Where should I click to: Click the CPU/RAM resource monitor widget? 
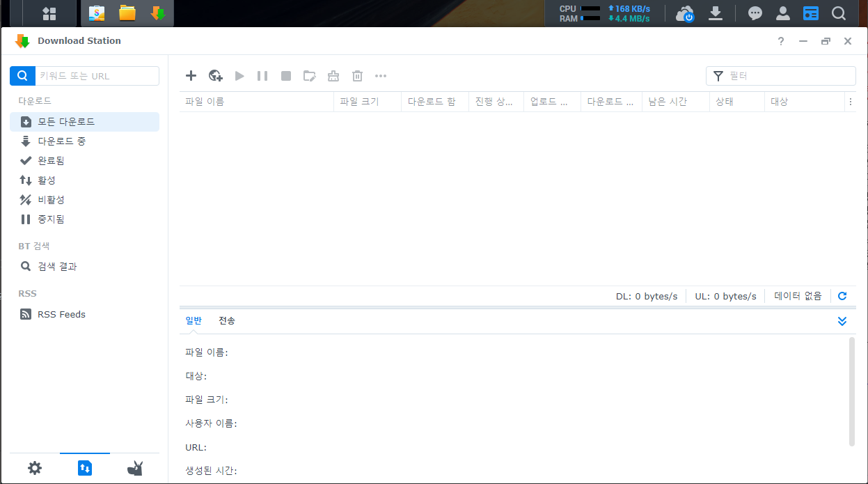click(605, 13)
